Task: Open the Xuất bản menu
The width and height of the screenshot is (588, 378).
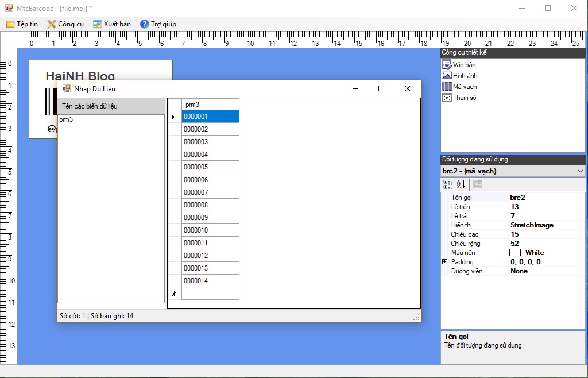Action: coord(112,24)
